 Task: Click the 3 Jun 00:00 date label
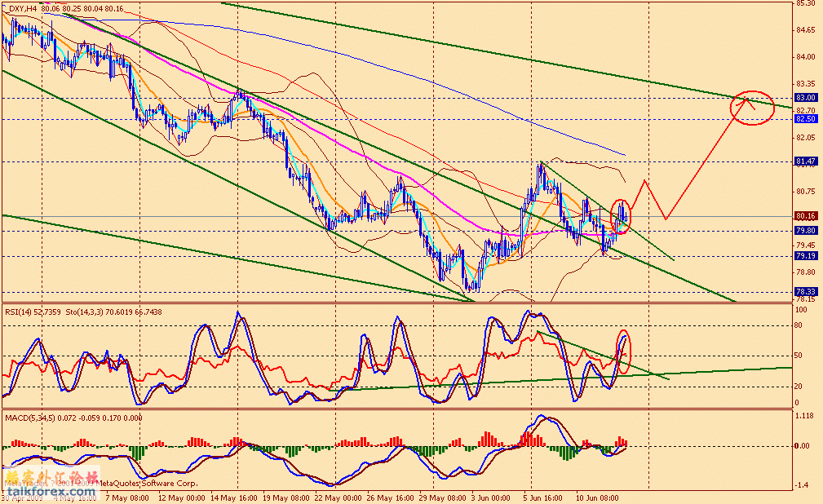491,497
